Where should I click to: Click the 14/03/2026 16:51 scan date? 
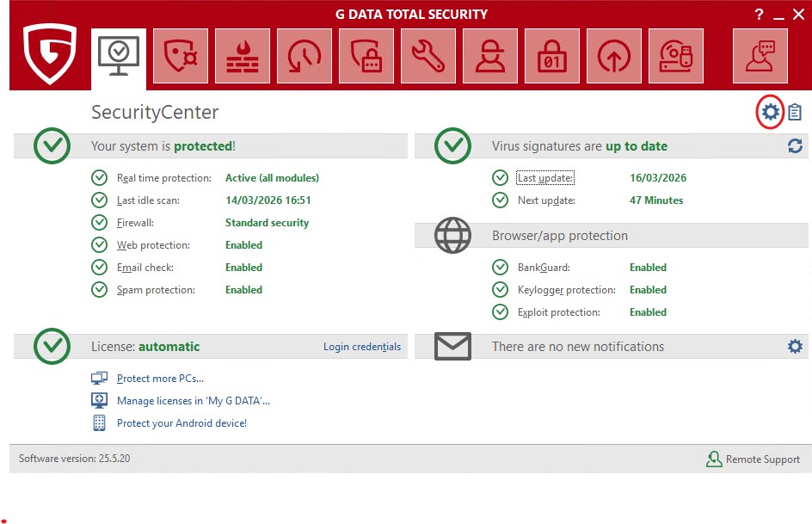(268, 200)
